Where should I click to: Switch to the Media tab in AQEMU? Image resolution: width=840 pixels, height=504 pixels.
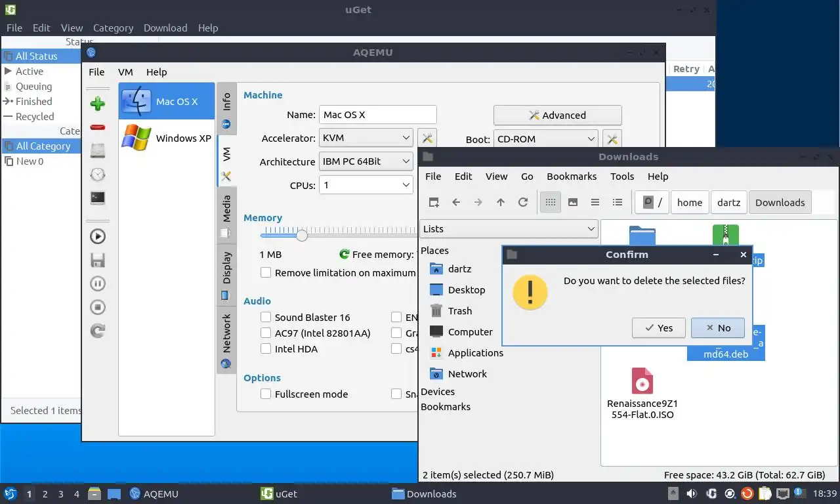pyautogui.click(x=226, y=217)
